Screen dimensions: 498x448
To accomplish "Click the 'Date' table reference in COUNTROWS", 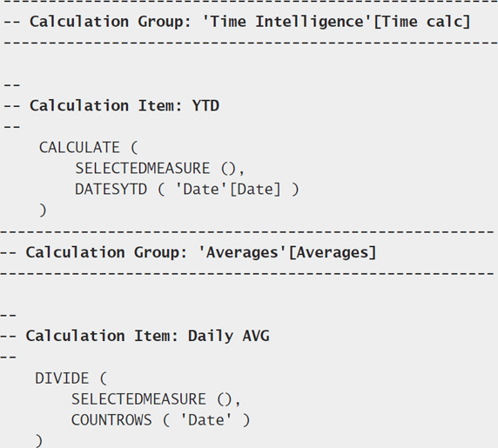I will pos(206,420).
